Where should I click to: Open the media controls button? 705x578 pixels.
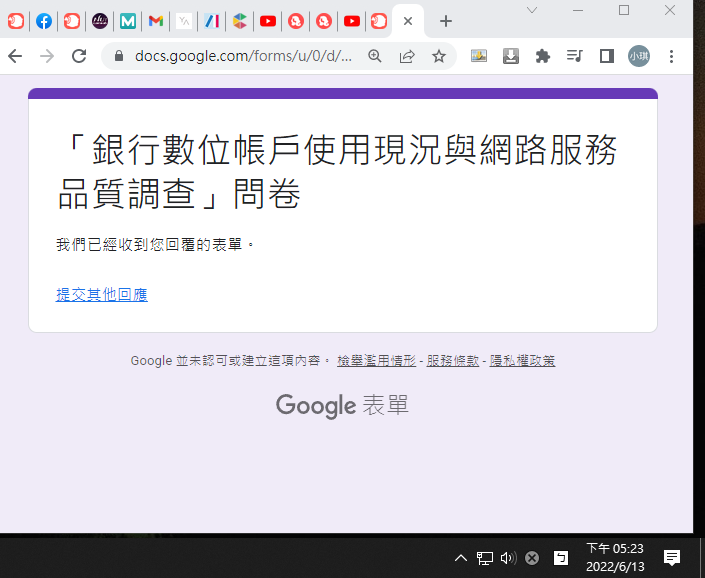(575, 56)
